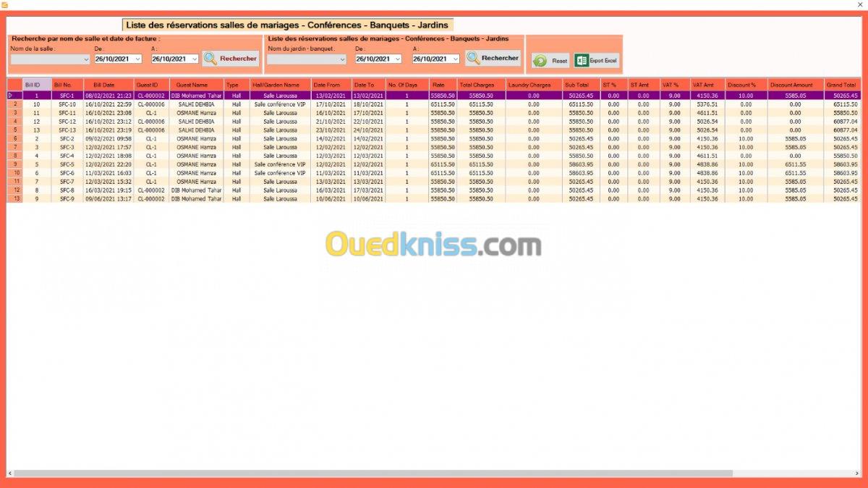The image size is (868, 488).
Task: Click the VAT Amt column header
Action: click(x=707, y=85)
